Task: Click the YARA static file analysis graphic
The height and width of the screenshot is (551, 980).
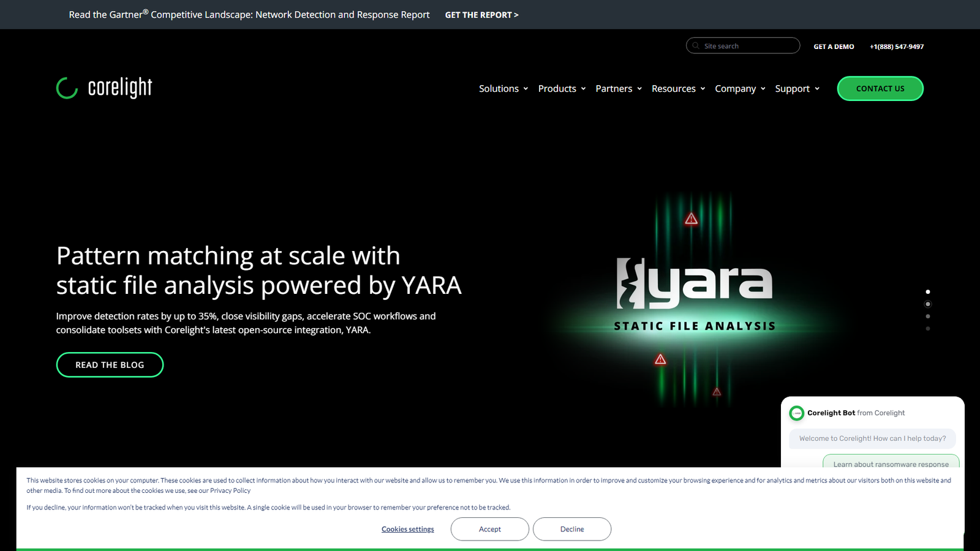Action: click(695, 300)
